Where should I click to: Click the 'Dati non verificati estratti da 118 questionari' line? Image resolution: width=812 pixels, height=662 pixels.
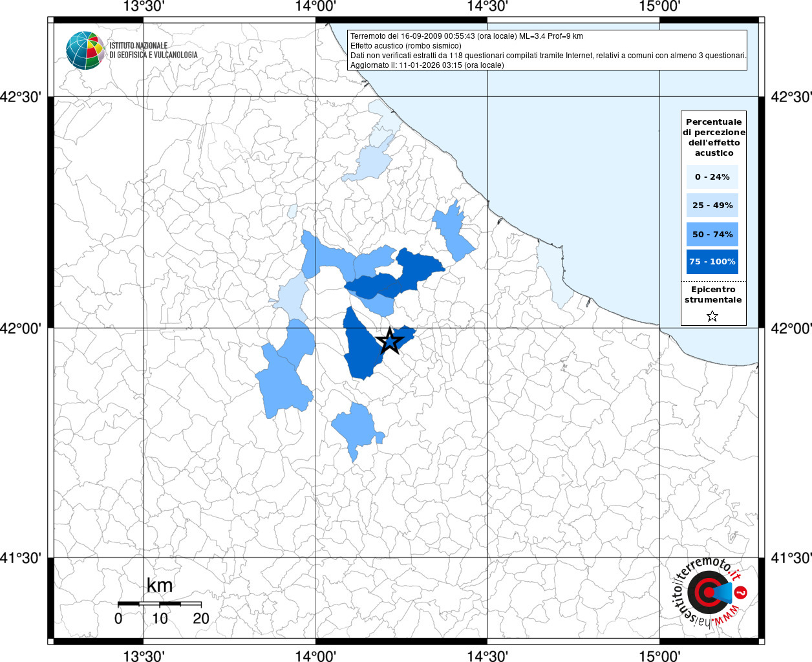[x=548, y=56]
